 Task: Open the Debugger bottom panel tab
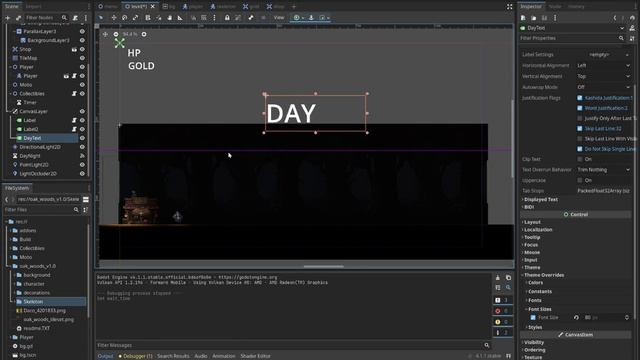(136, 356)
